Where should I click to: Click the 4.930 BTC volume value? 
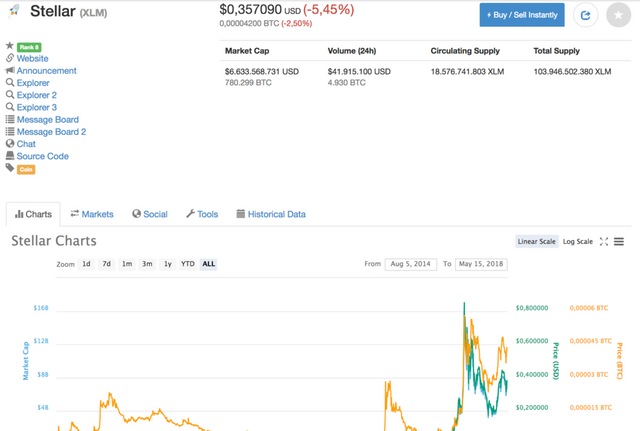(347, 83)
